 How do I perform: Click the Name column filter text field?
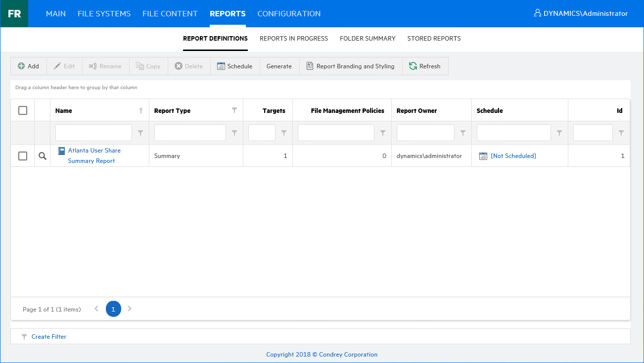pyautogui.click(x=93, y=133)
